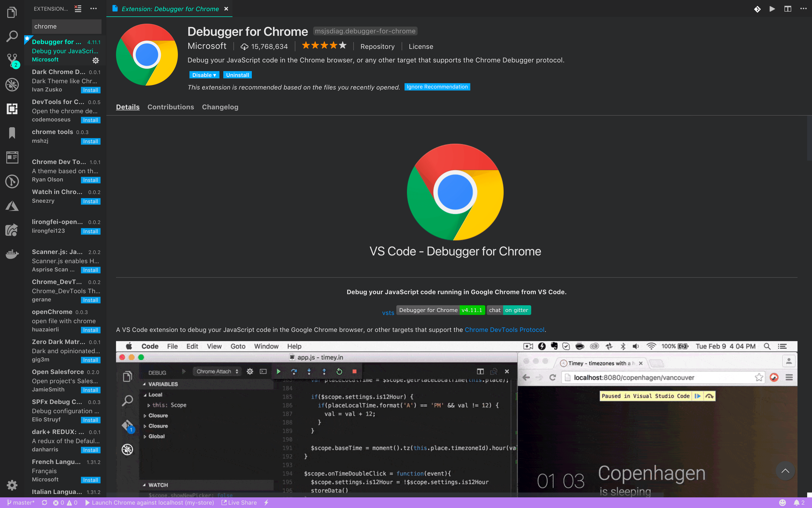This screenshot has width=812, height=508.
Task: Open the Disable dropdown button
Action: (x=204, y=75)
